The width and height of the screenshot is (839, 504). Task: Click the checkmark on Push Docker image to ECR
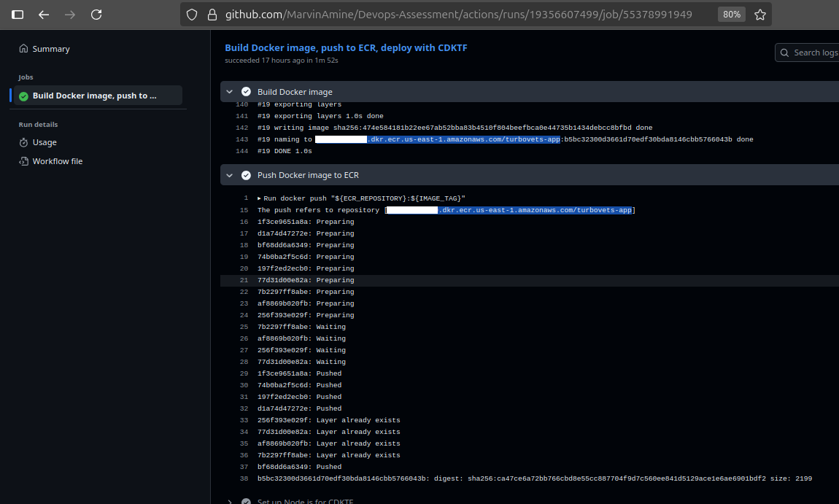[x=245, y=174]
